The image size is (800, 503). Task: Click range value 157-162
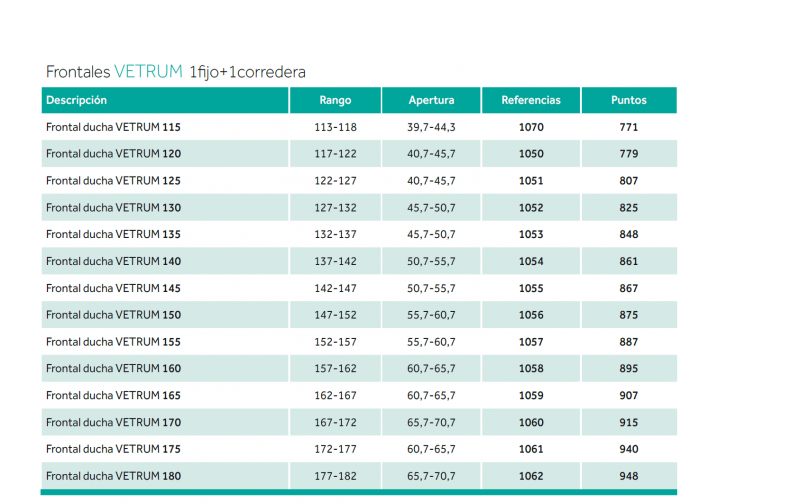335,368
